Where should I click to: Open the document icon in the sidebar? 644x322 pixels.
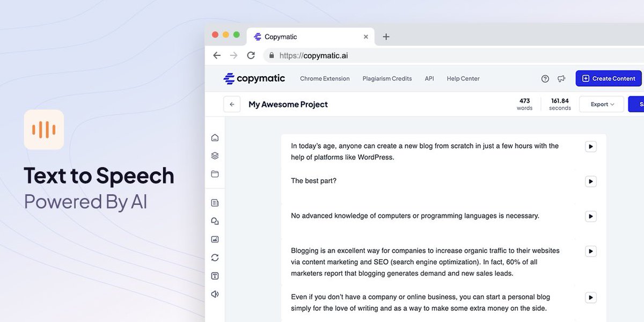pos(215,203)
